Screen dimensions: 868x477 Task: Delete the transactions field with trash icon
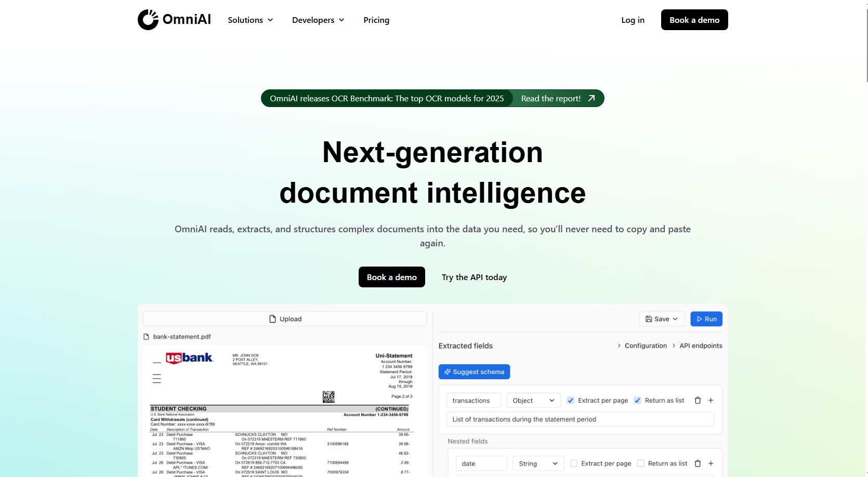click(x=698, y=400)
